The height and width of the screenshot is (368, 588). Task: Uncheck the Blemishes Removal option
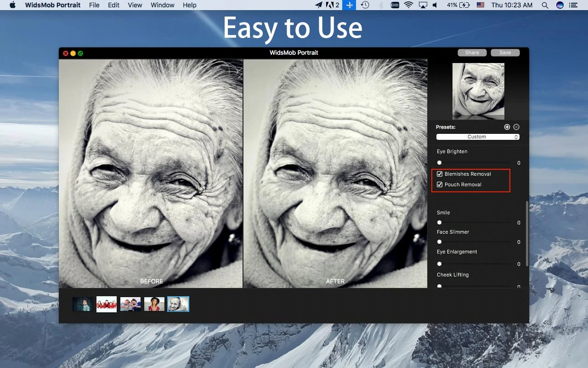440,174
